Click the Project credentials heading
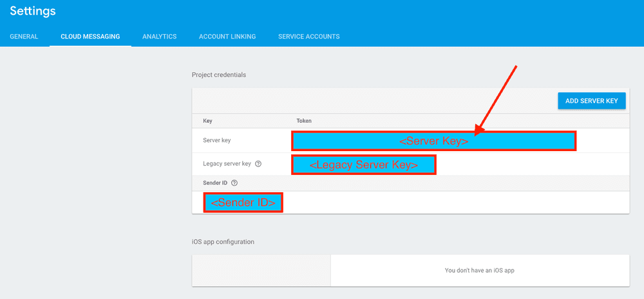The image size is (644, 299). tap(219, 75)
